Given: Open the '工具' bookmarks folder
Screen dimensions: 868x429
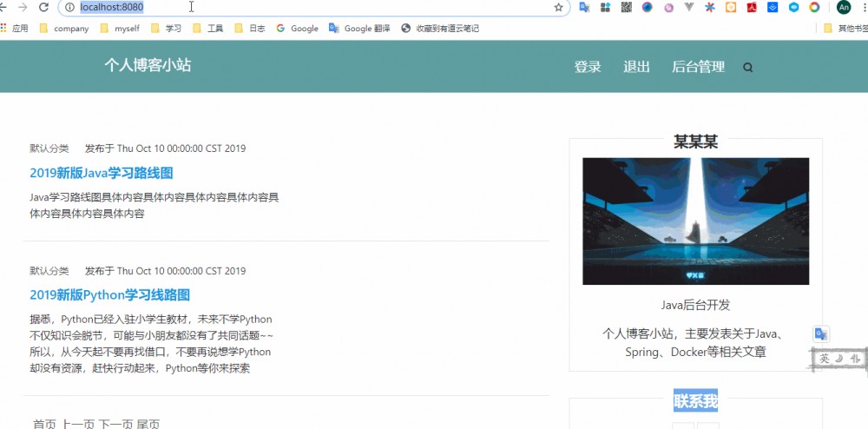Looking at the screenshot, I should [208, 29].
